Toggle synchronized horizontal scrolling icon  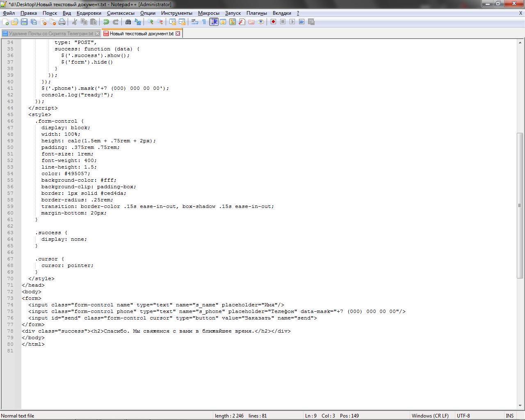tap(182, 22)
